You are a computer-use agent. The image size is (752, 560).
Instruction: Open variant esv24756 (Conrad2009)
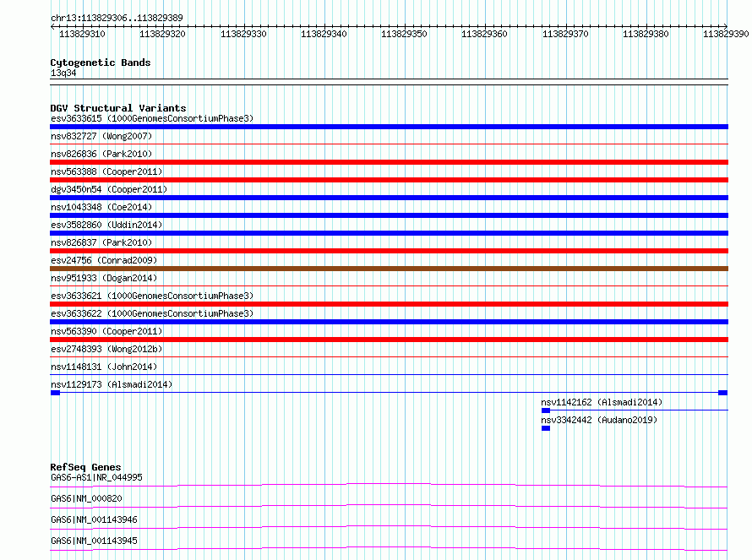(x=104, y=260)
